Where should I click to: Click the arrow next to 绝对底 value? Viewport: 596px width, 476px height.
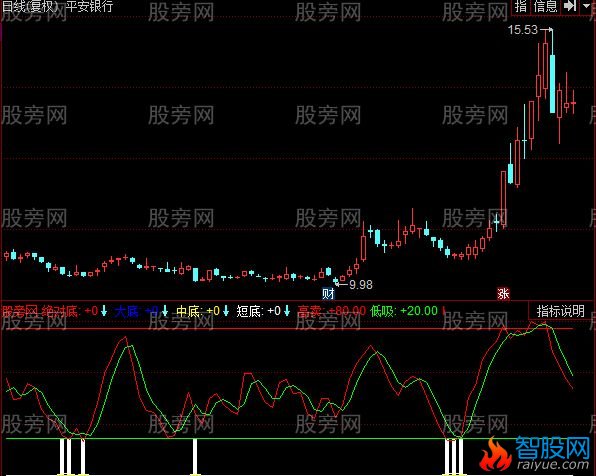click(x=104, y=311)
